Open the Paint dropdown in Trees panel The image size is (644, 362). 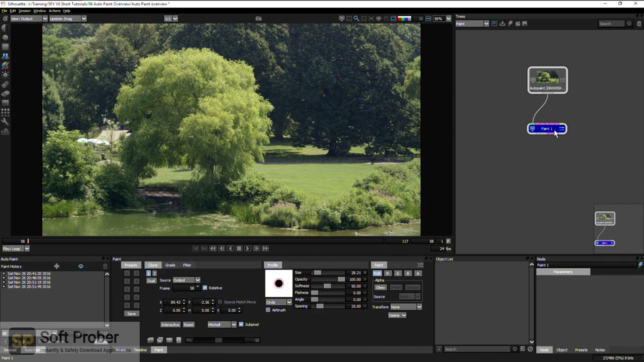[472, 24]
